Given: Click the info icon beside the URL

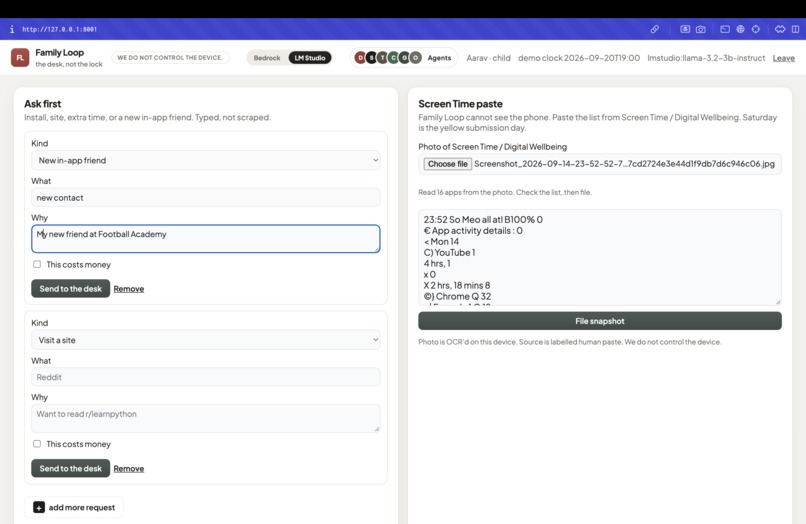Looking at the screenshot, I should pyautogui.click(x=12, y=29).
